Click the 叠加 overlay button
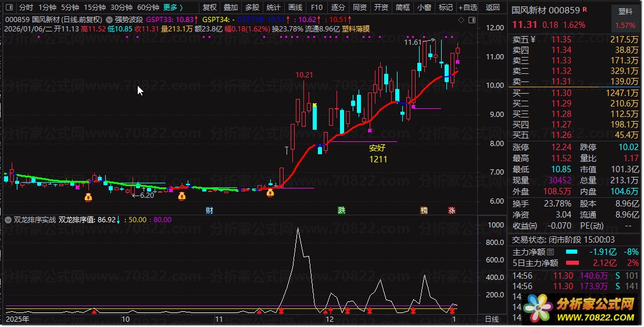The width and height of the screenshot is (644, 327). click(x=231, y=8)
